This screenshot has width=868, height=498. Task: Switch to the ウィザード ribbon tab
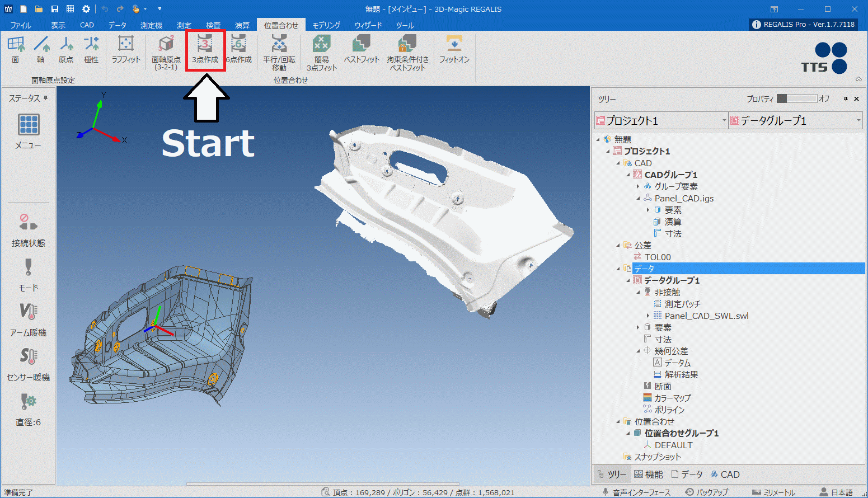click(x=368, y=25)
